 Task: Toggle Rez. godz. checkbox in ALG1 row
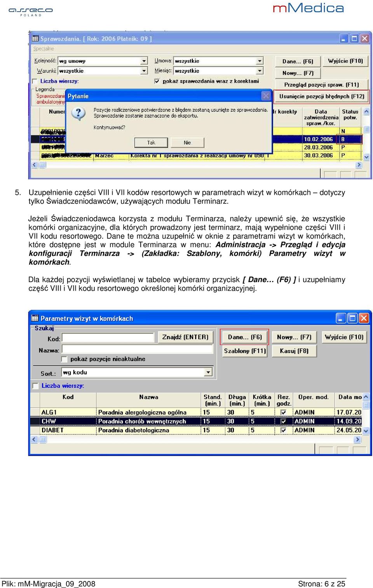[x=283, y=412]
